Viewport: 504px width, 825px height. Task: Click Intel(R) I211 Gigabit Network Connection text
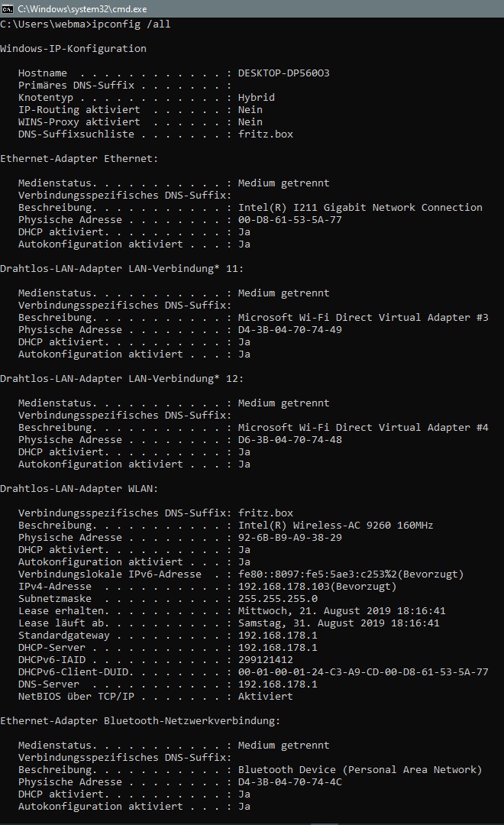pos(360,208)
